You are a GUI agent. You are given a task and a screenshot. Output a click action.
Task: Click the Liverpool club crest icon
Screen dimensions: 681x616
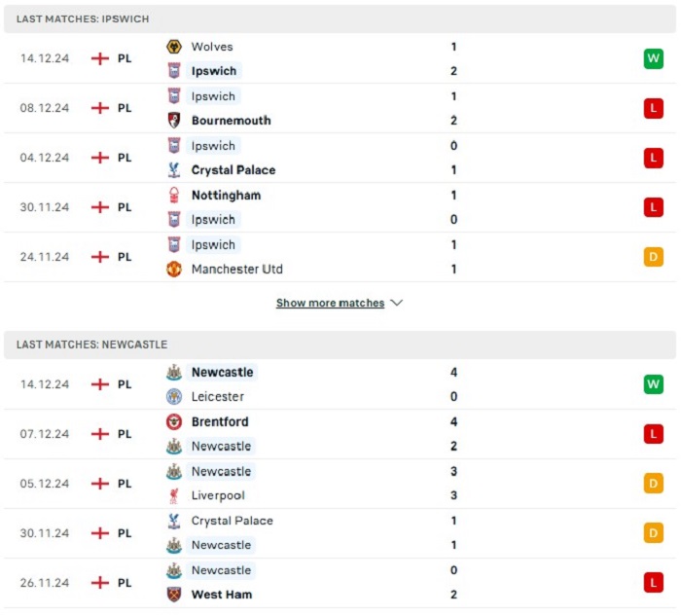(x=174, y=496)
